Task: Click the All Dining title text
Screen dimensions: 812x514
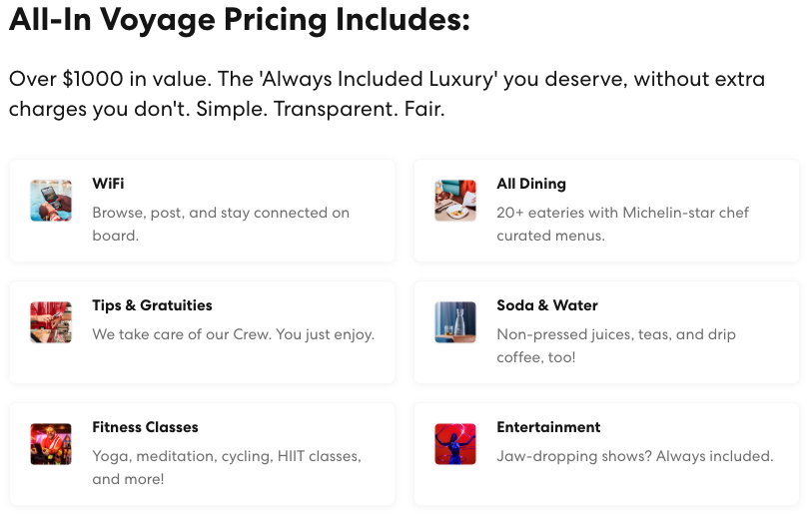Action: tap(531, 184)
